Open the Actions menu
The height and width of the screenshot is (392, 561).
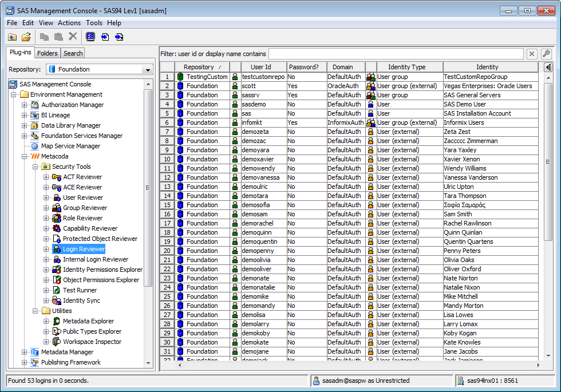(x=69, y=23)
